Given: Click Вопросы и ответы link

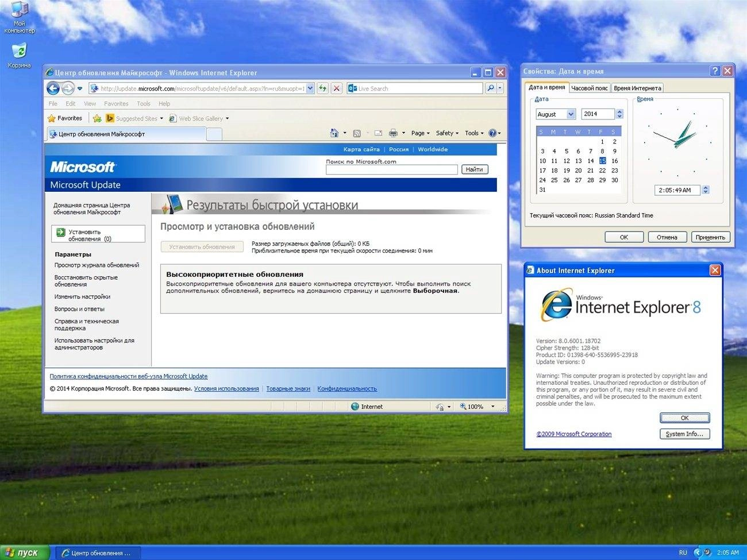Looking at the screenshot, I should (79, 309).
